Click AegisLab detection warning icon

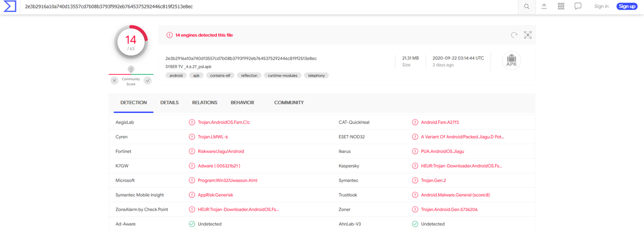[x=192, y=122]
